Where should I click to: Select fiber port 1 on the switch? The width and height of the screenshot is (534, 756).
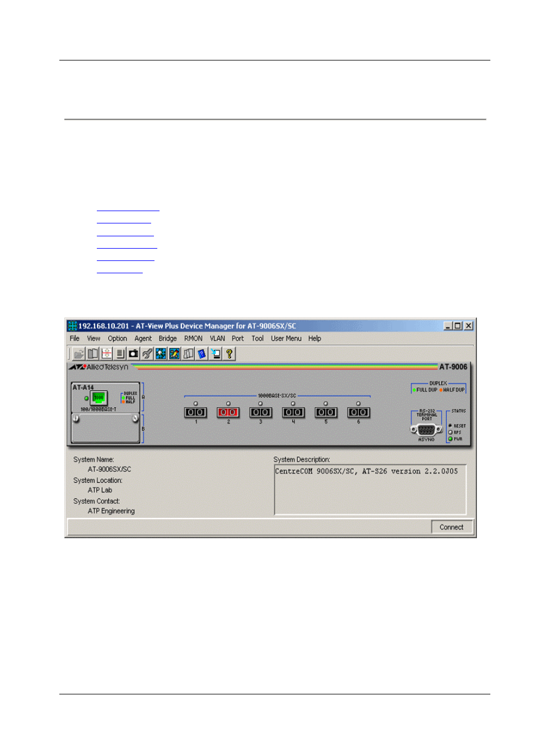195,413
